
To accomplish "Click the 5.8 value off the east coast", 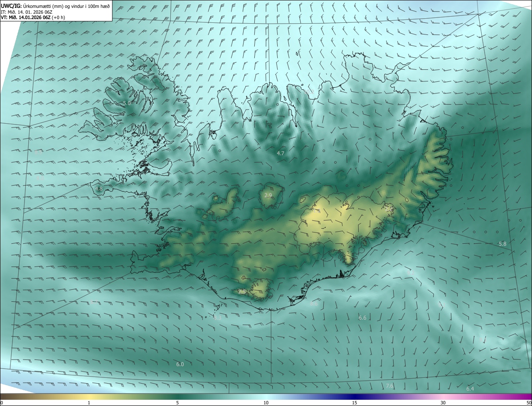I will pyautogui.click(x=502, y=244).
